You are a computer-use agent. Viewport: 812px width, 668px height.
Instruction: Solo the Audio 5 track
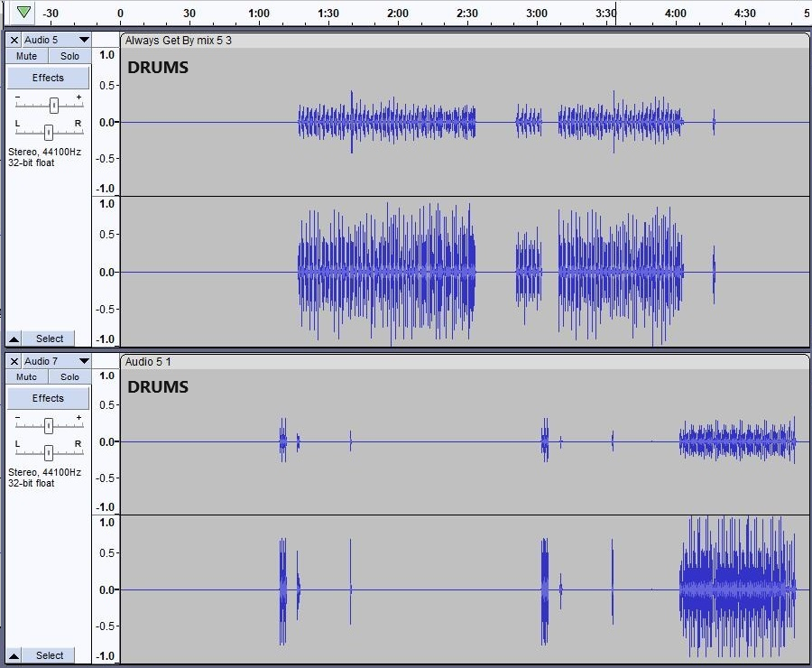coord(69,56)
